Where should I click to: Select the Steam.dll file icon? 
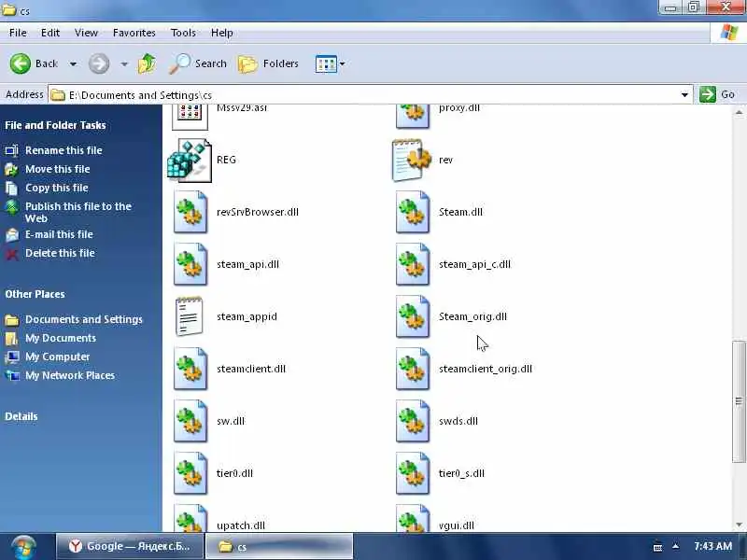click(413, 212)
